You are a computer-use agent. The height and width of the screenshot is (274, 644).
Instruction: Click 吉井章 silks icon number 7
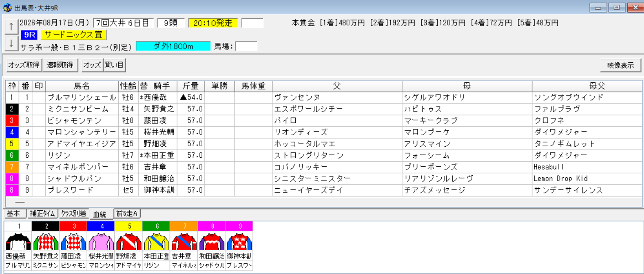(x=184, y=241)
